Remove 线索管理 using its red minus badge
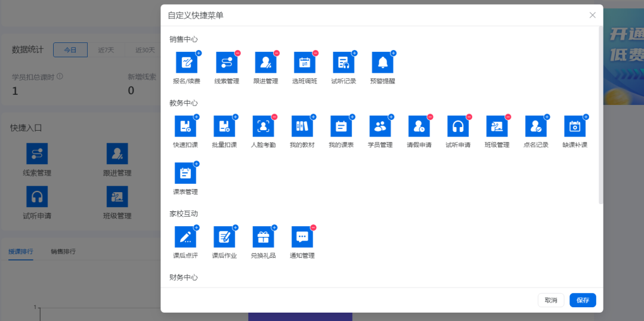Screen dimensions: 644x321 (x=237, y=53)
